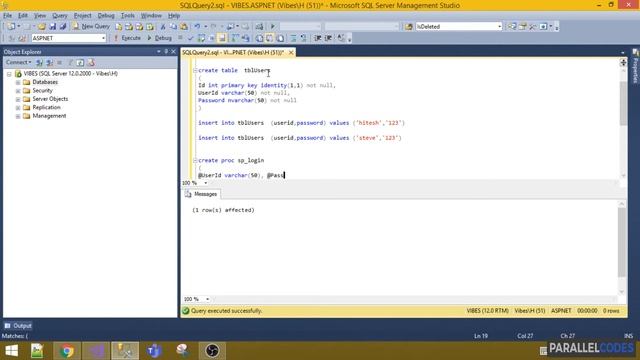640x360 pixels.
Task: Open the Edit menu
Action: [23, 16]
